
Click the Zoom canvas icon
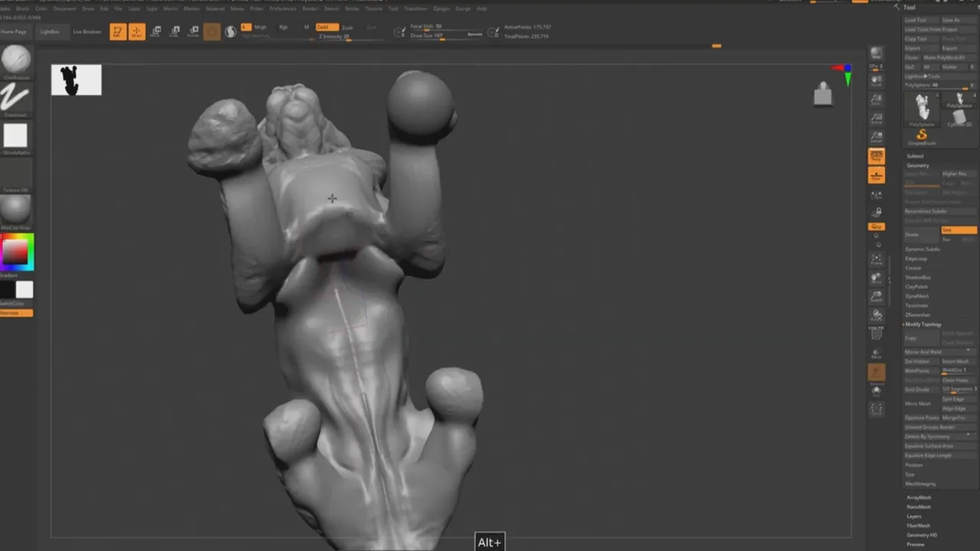(877, 99)
